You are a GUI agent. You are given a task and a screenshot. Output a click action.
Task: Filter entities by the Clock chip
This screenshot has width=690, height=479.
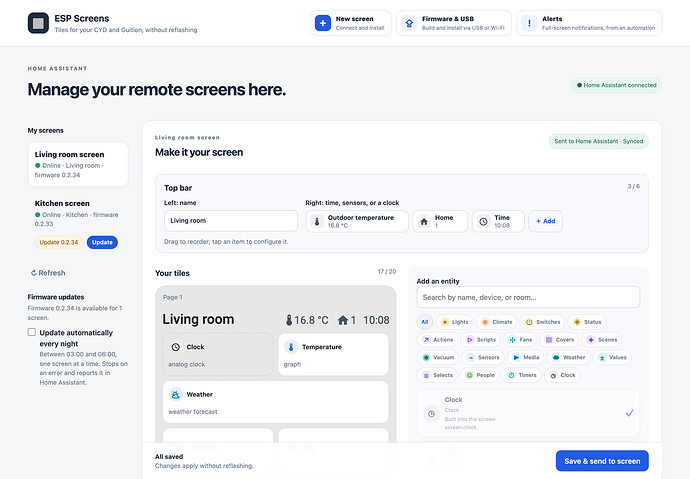562,375
